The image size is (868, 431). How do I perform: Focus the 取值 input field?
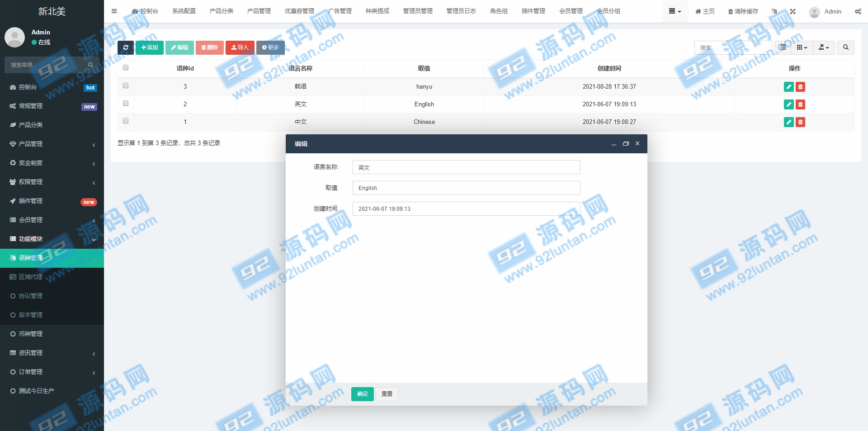pyautogui.click(x=466, y=188)
